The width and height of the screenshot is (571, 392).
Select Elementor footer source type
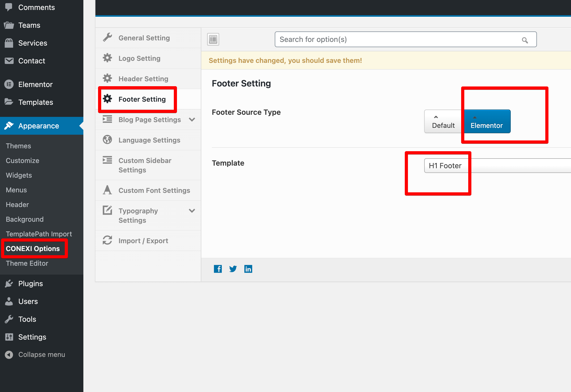[487, 122]
